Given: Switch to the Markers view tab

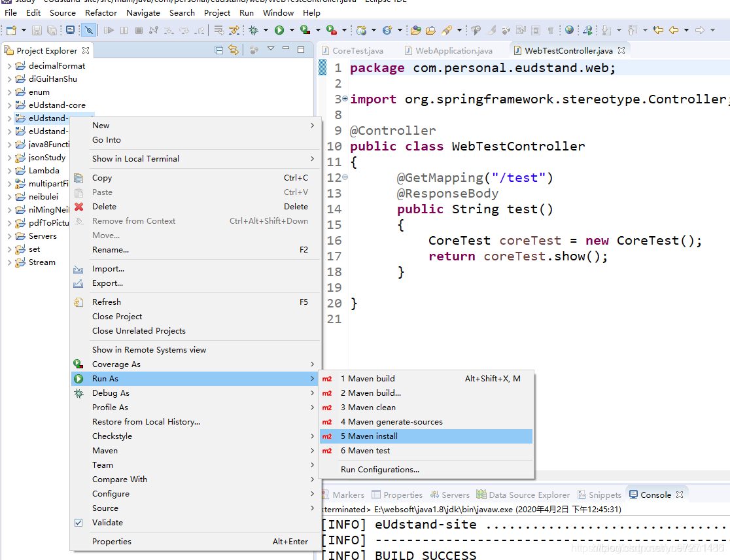Looking at the screenshot, I should click(343, 495).
